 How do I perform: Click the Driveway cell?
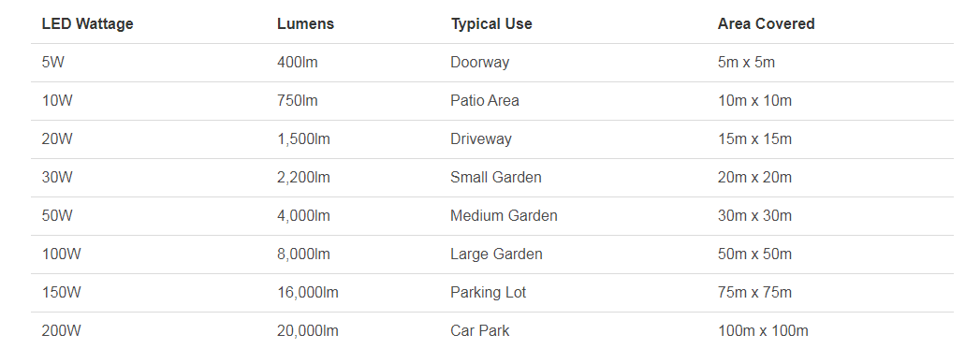coord(480,139)
